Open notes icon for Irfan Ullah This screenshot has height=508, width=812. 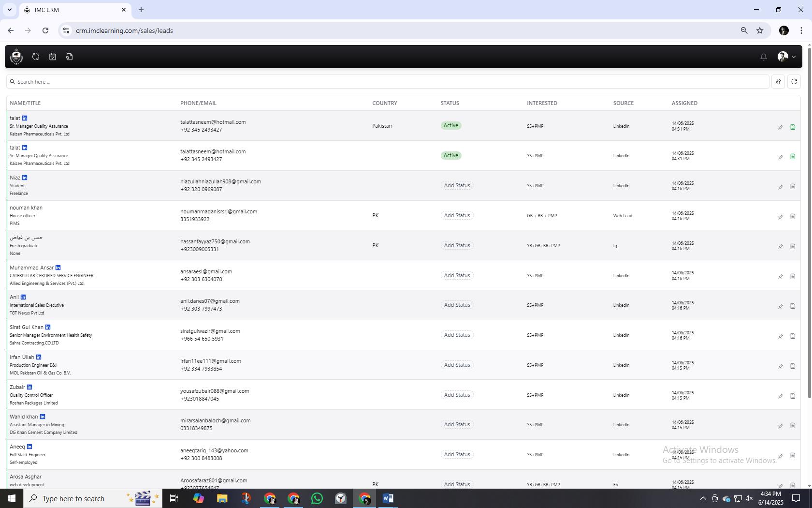[x=793, y=366]
